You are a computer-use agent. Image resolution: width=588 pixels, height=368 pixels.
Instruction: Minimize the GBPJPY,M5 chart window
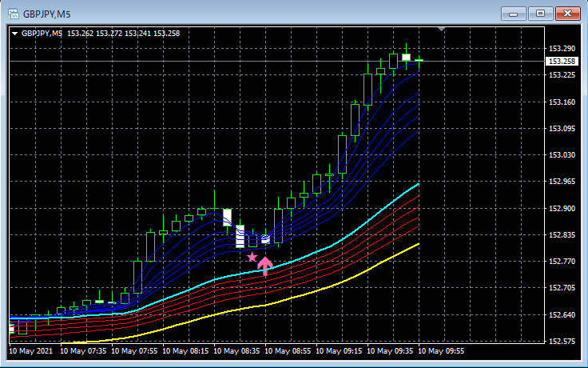tap(514, 14)
